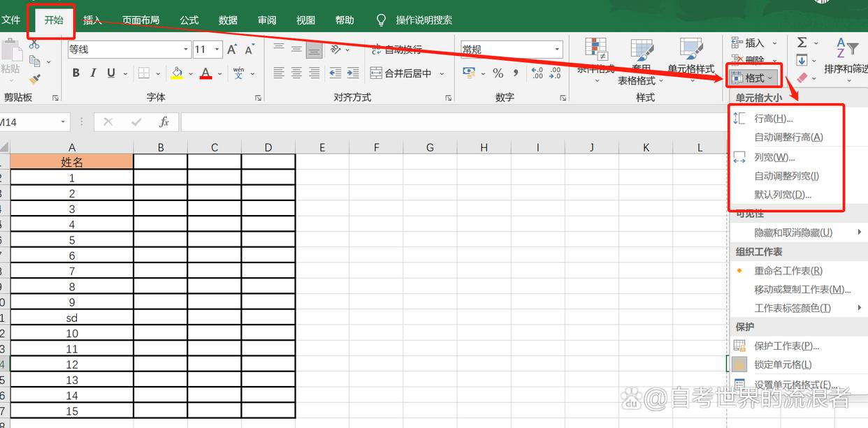Image resolution: width=868 pixels, height=428 pixels.
Task: Click 合并后居中 merge and center button
Action: [402, 73]
